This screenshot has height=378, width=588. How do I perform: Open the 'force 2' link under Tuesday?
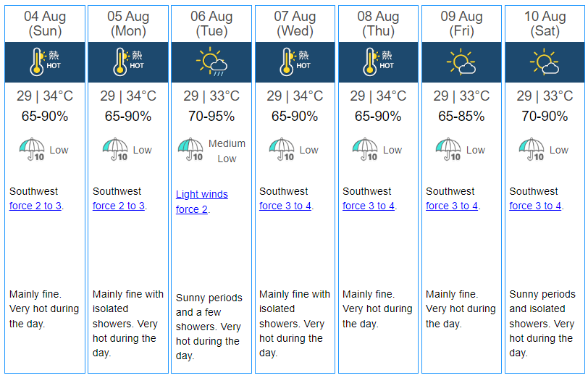192,209
